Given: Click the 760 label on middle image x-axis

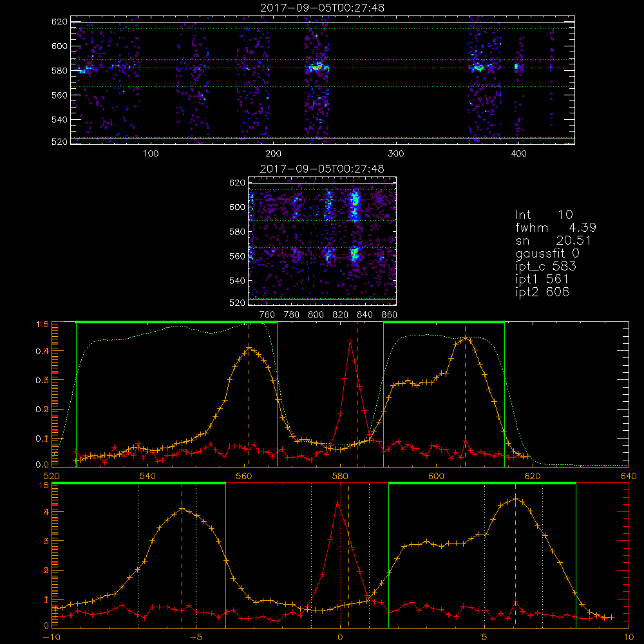Looking at the screenshot, I should tap(267, 315).
